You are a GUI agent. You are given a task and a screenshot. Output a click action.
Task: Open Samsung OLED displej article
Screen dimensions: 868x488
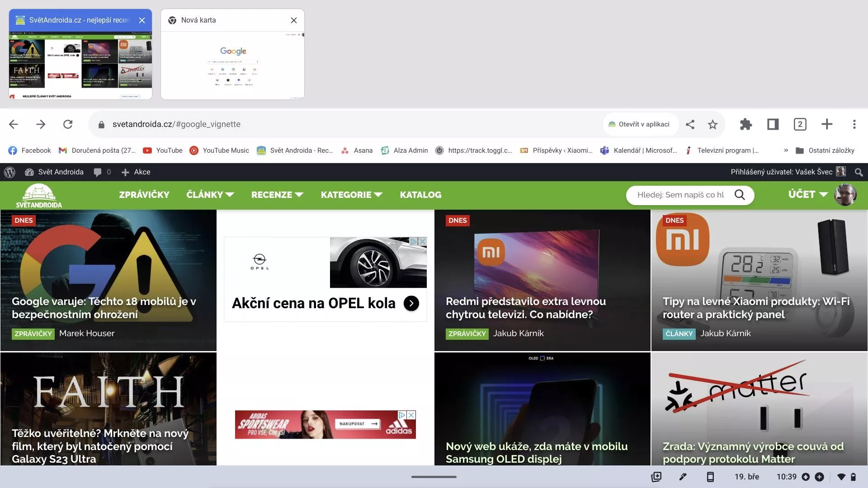coord(537,452)
